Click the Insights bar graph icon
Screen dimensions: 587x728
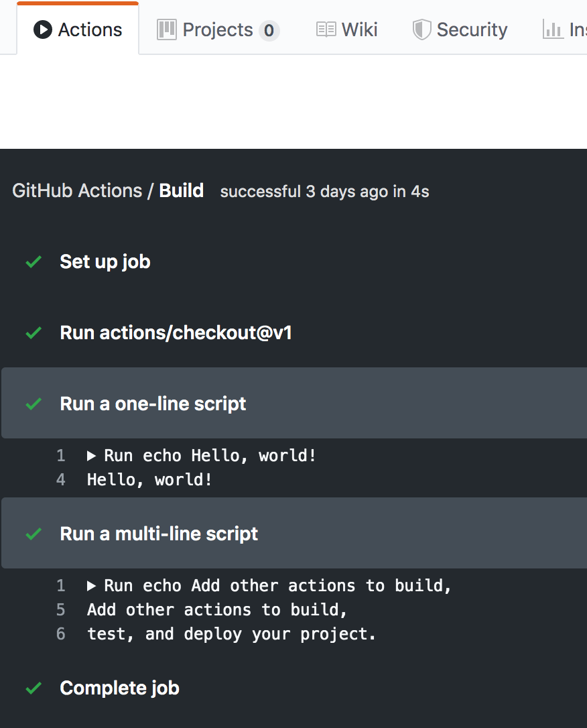coord(553,29)
